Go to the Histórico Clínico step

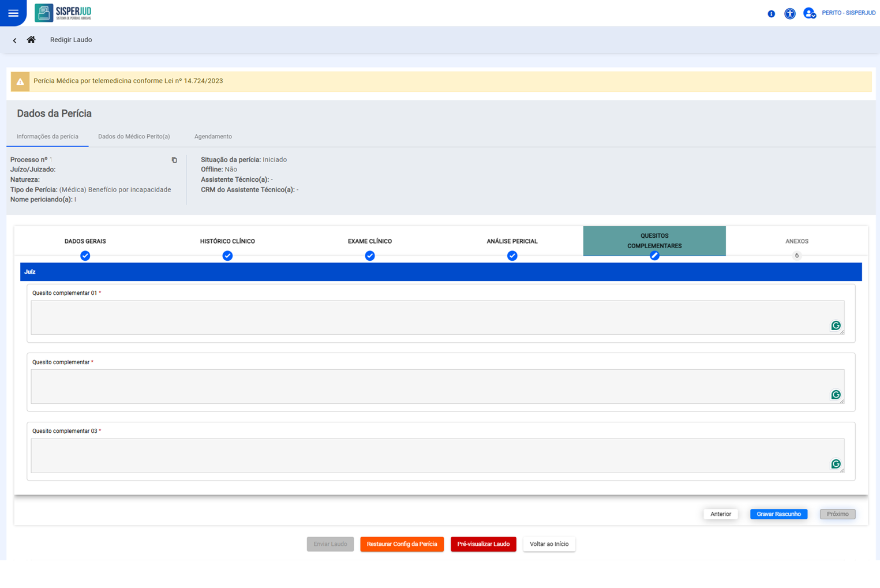point(227,242)
